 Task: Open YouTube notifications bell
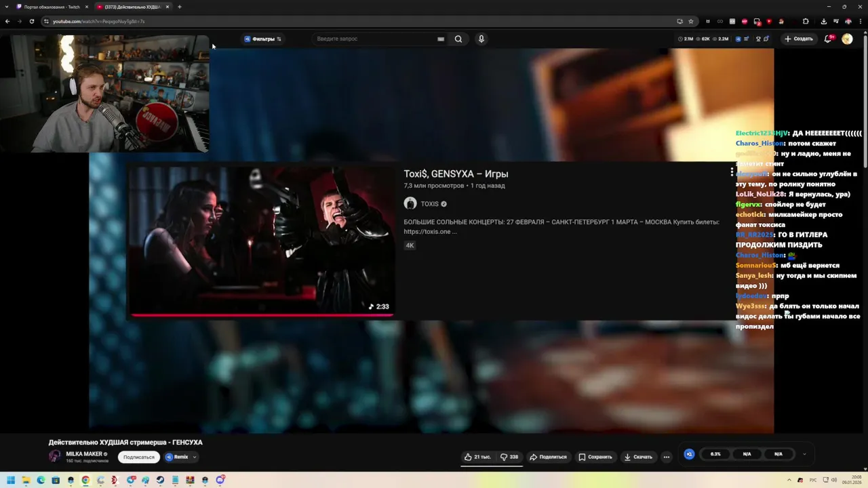coord(828,39)
